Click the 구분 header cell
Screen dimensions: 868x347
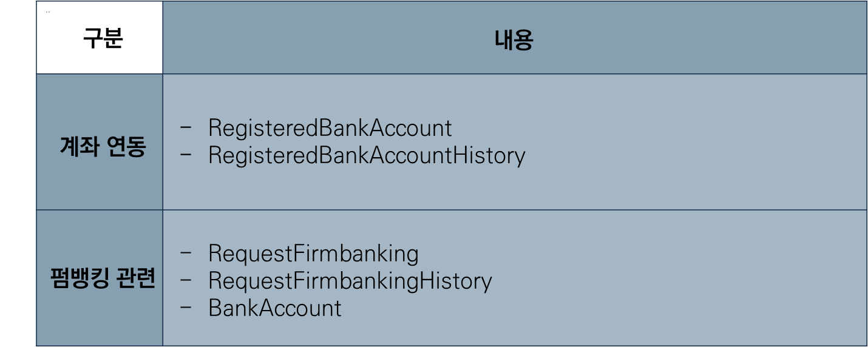click(100, 38)
